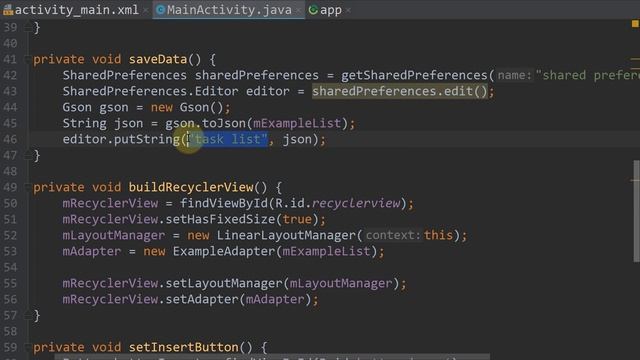Click the context: parameter hint on line 52
The width and height of the screenshot is (640, 360).
tap(393, 235)
